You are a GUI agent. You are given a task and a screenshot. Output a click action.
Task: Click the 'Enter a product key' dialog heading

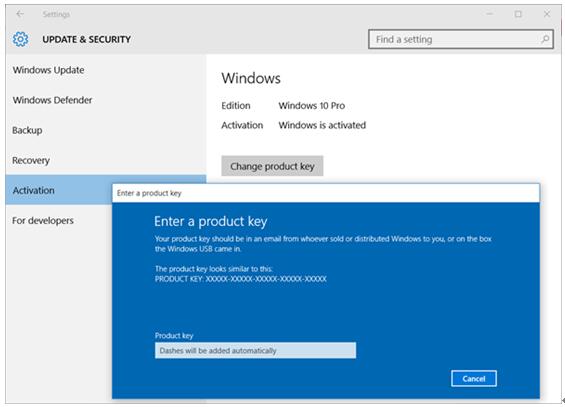[x=210, y=221]
